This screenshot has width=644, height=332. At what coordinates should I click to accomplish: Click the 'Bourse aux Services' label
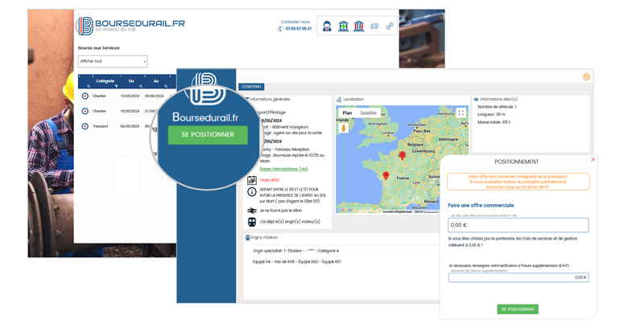click(x=98, y=48)
